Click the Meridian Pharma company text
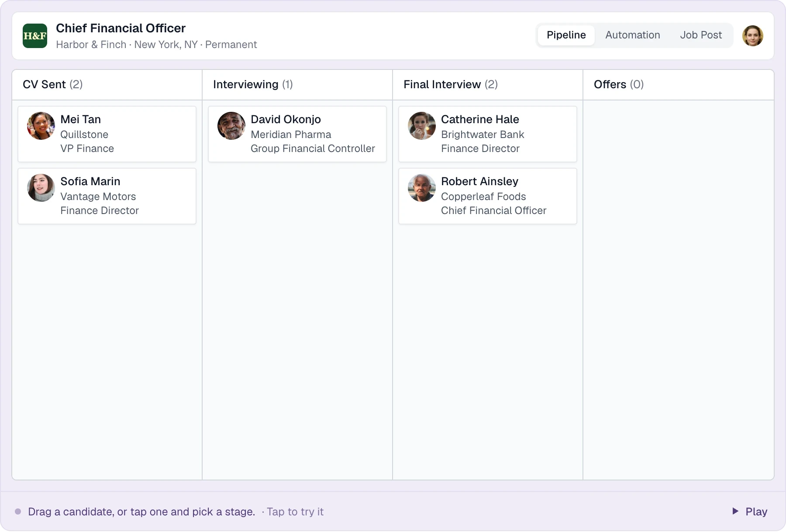Image resolution: width=786 pixels, height=532 pixels. pos(291,135)
